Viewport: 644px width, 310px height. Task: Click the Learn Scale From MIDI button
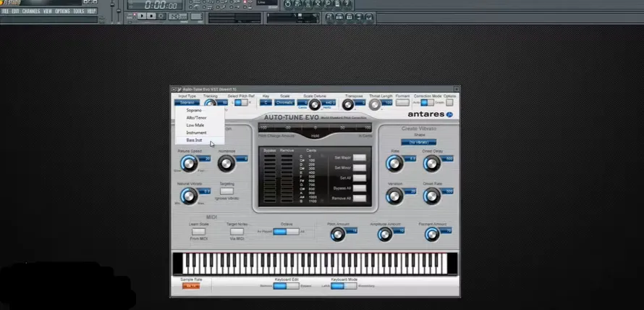pos(198,232)
